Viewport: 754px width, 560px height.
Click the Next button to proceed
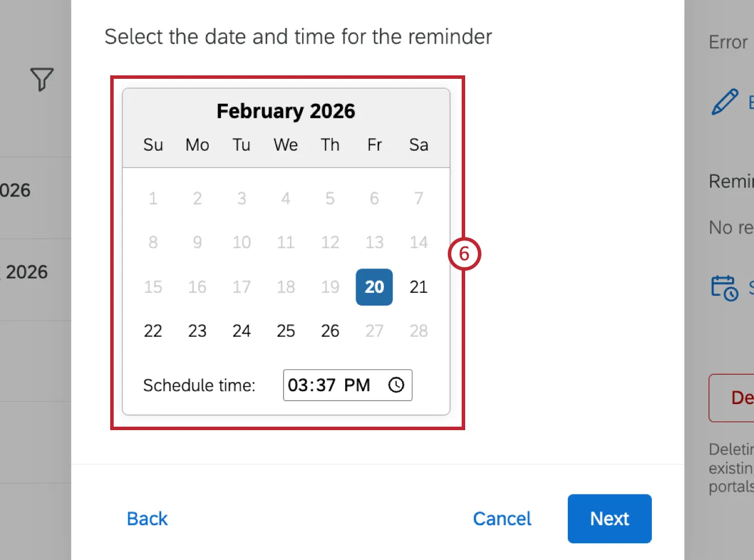tap(609, 518)
